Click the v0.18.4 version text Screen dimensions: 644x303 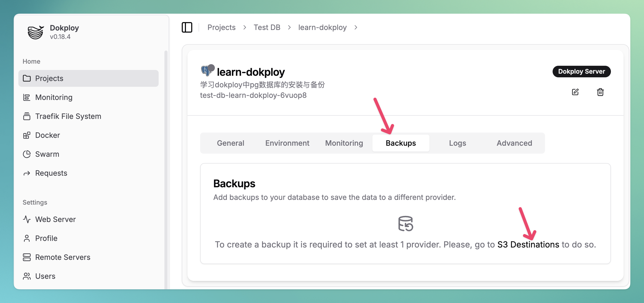coord(60,37)
